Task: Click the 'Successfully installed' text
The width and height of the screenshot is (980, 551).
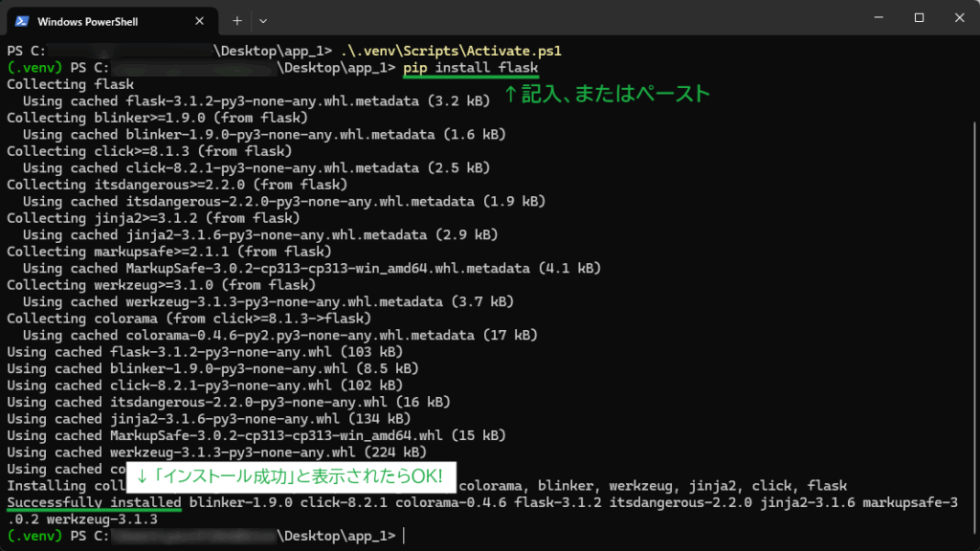Action: pyautogui.click(x=95, y=503)
